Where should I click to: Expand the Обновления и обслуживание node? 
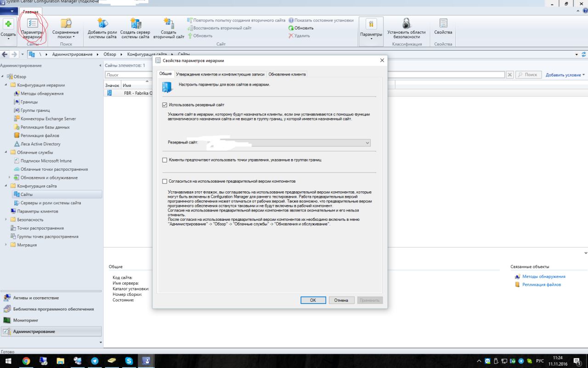tap(10, 178)
